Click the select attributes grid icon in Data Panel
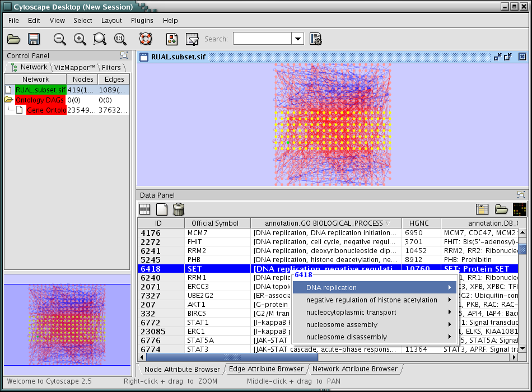Image resolution: width=532 pixels, height=392 pixels. (x=145, y=209)
